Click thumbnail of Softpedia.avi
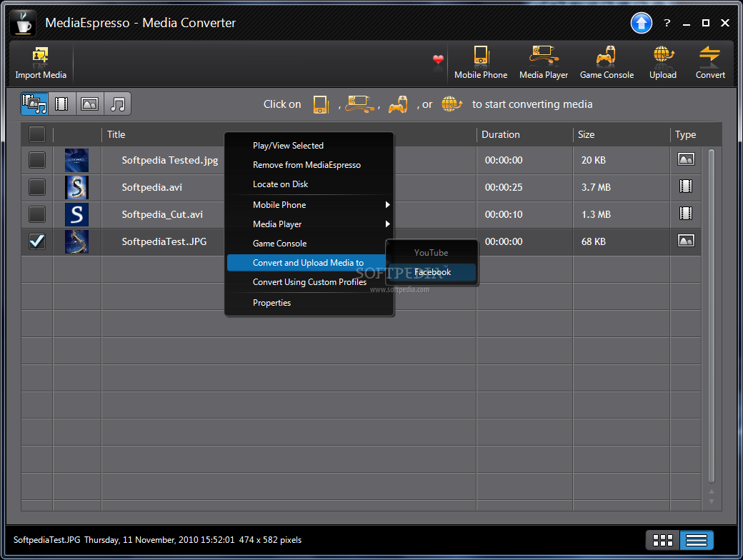Screen dimensions: 743x560 76,187
